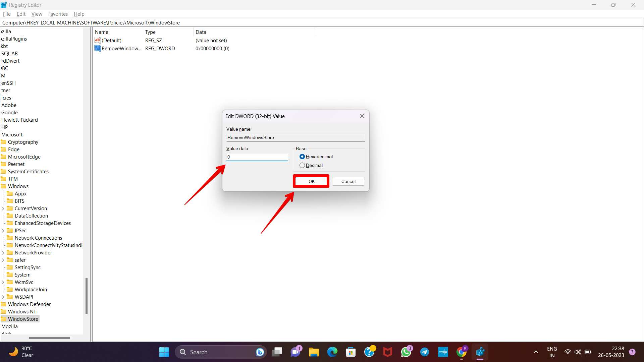Viewport: 644px width, 362px height.
Task: Click the Value name field RemoveWindowsStore
Action: [296, 137]
